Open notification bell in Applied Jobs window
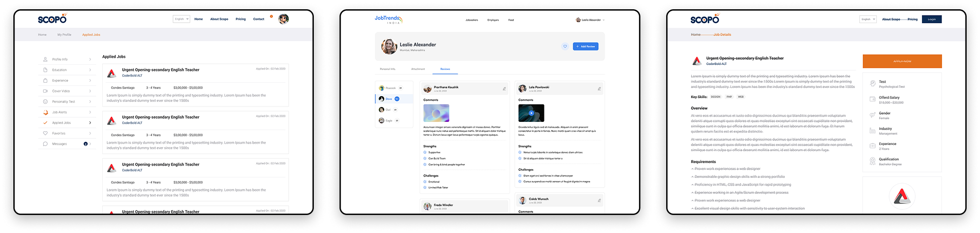This screenshot has height=233, width=980. pos(271,16)
